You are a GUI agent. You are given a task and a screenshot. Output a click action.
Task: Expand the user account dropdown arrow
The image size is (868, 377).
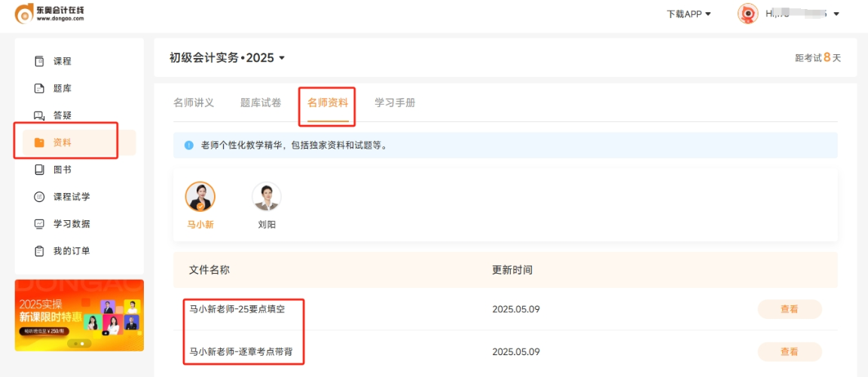[836, 14]
